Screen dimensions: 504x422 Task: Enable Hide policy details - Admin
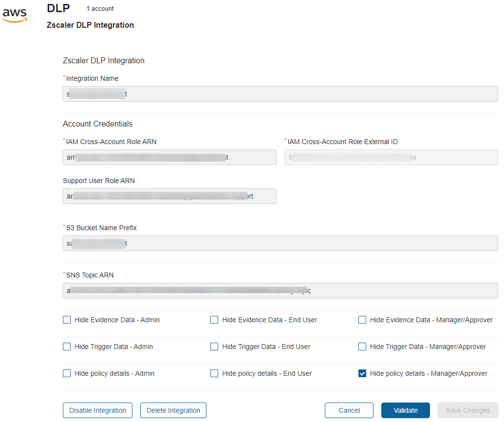pyautogui.click(x=67, y=373)
